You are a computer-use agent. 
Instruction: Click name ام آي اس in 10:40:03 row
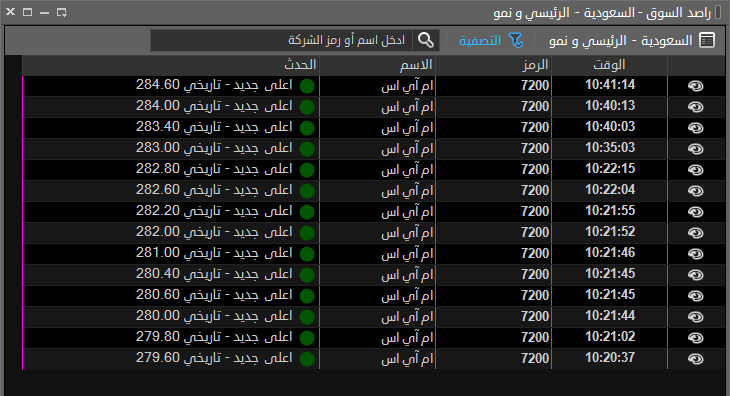point(407,128)
